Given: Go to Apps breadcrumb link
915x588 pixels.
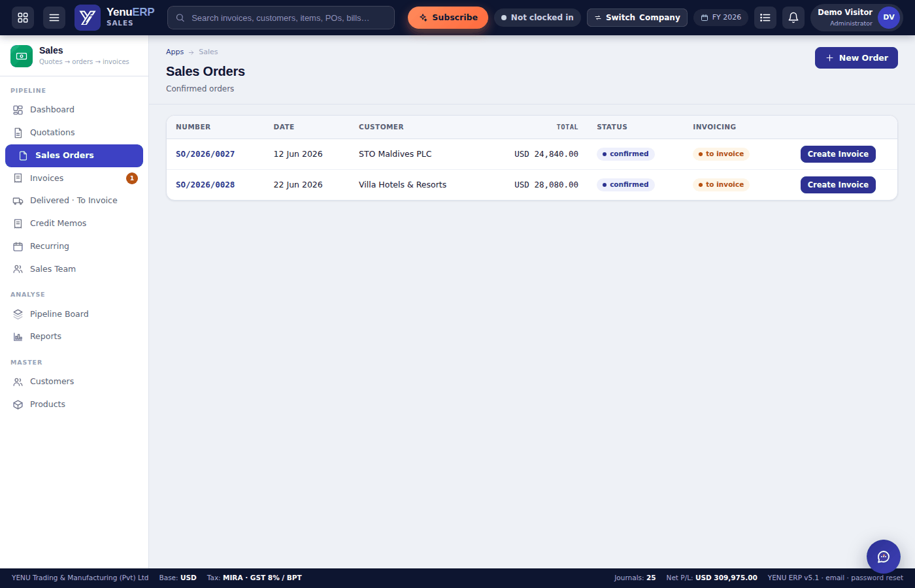Looking at the screenshot, I should click(x=175, y=52).
